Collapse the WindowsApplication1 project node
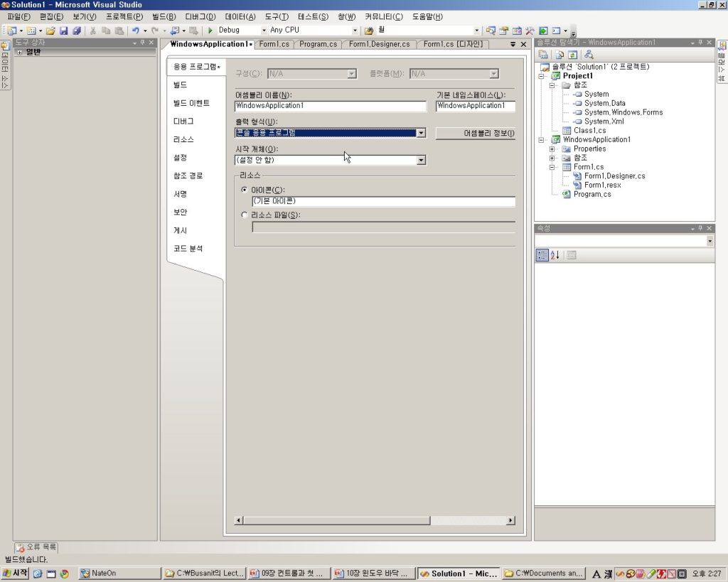Viewport: 728px width, 582px height. coord(541,140)
